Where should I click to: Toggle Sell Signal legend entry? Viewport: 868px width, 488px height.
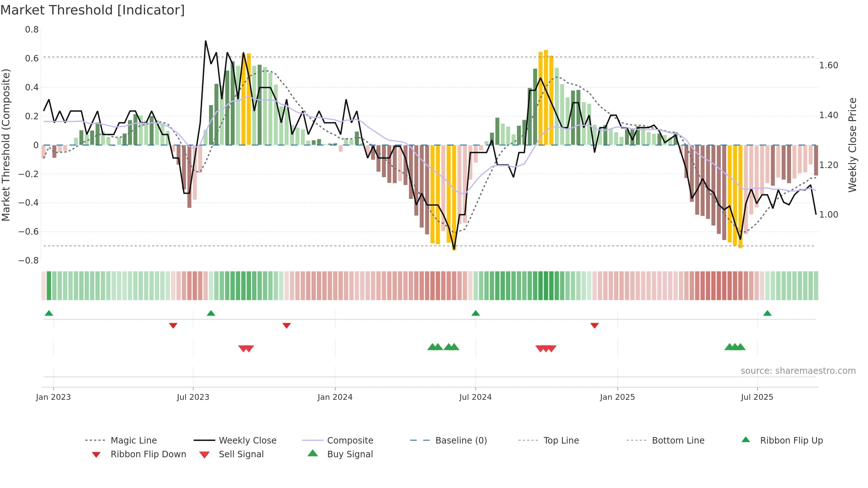click(231, 454)
